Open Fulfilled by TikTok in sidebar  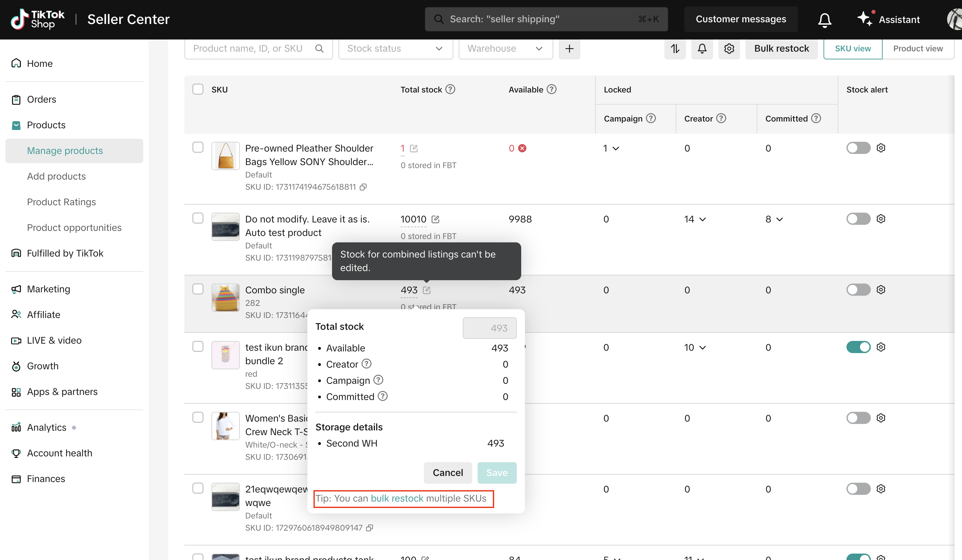pos(65,253)
